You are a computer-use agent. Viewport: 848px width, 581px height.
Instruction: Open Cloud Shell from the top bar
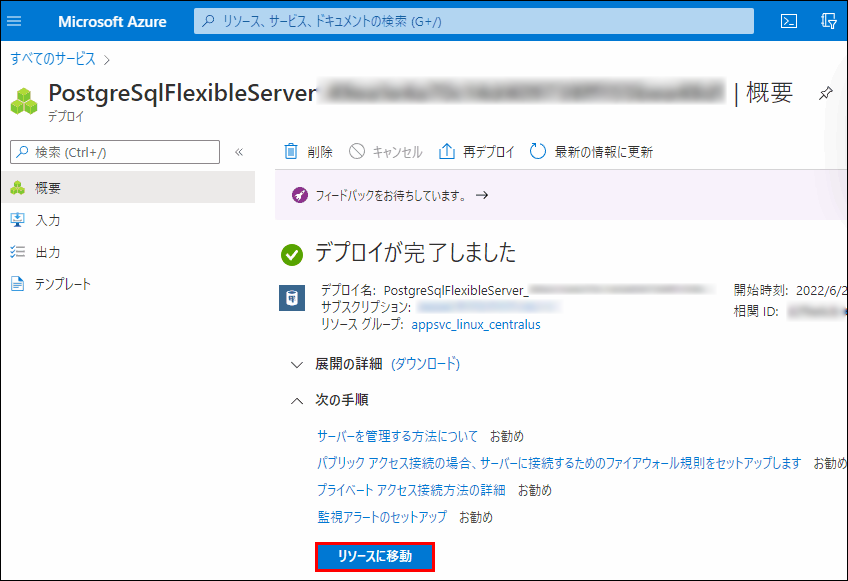point(789,21)
